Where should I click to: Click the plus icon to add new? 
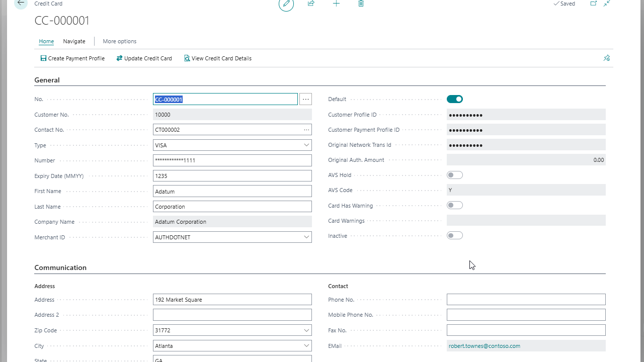pos(336,4)
